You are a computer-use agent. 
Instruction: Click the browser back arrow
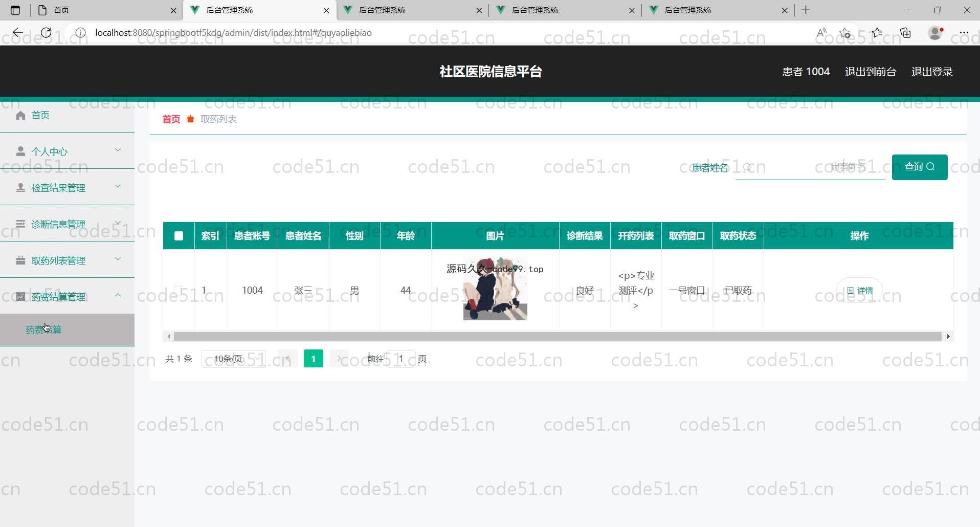pos(17,33)
